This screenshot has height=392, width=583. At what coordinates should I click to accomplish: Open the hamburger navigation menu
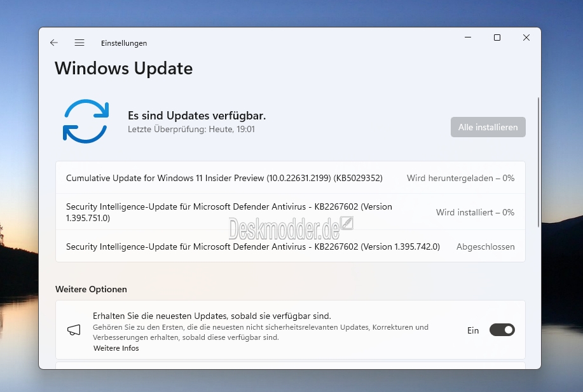79,43
